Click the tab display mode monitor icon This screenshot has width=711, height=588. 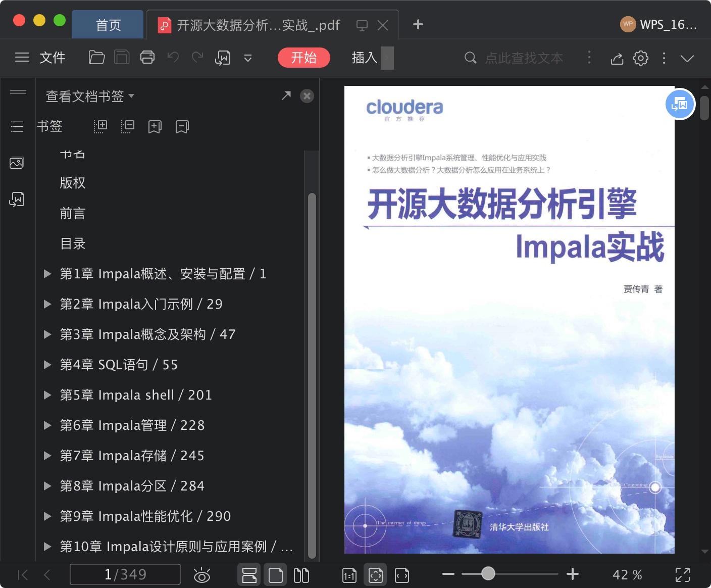362,25
